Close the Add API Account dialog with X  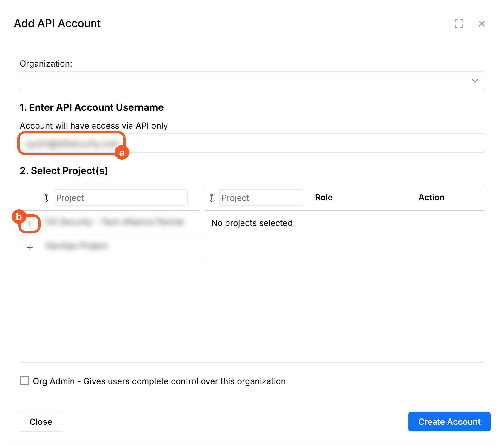tap(481, 24)
